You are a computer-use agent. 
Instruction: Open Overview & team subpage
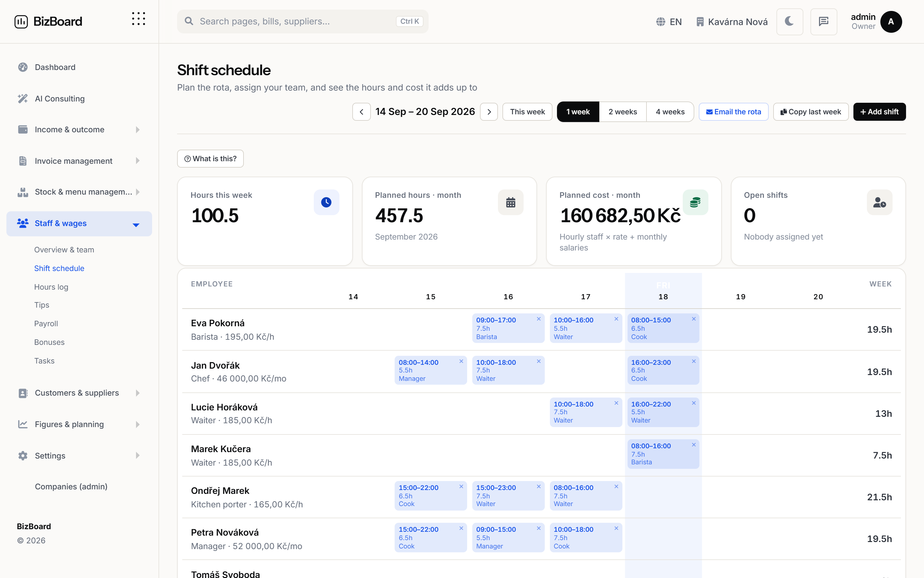pyautogui.click(x=64, y=250)
